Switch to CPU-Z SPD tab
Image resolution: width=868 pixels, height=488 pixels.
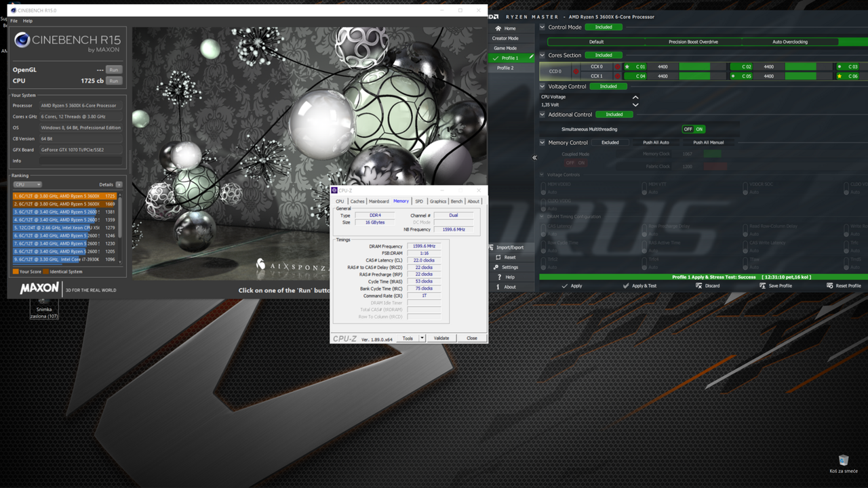click(x=419, y=201)
